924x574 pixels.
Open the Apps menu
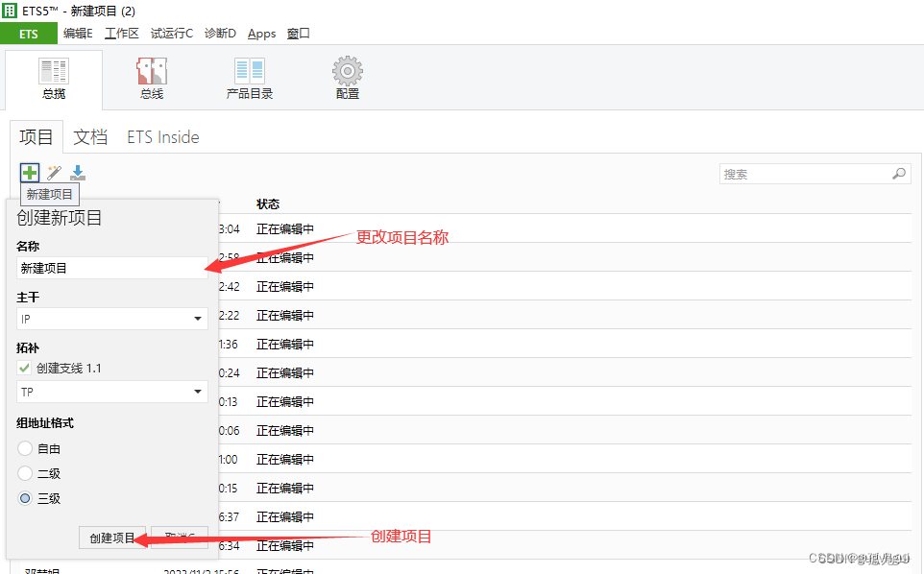click(x=261, y=34)
